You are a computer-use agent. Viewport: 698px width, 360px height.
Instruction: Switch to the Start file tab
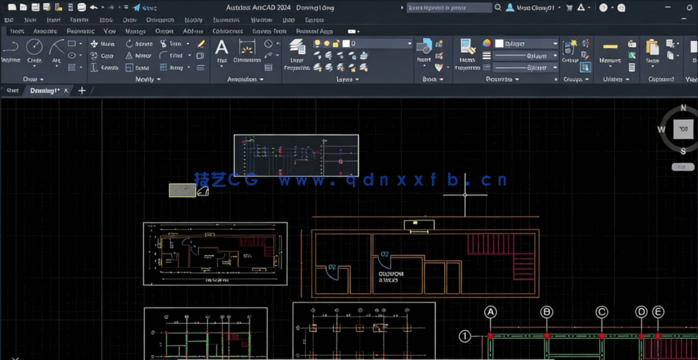point(12,90)
